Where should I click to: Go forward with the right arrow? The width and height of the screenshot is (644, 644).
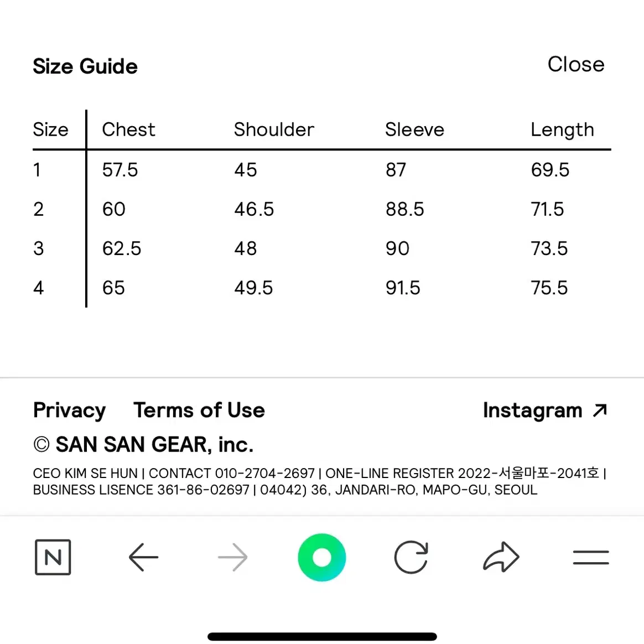pyautogui.click(x=233, y=557)
